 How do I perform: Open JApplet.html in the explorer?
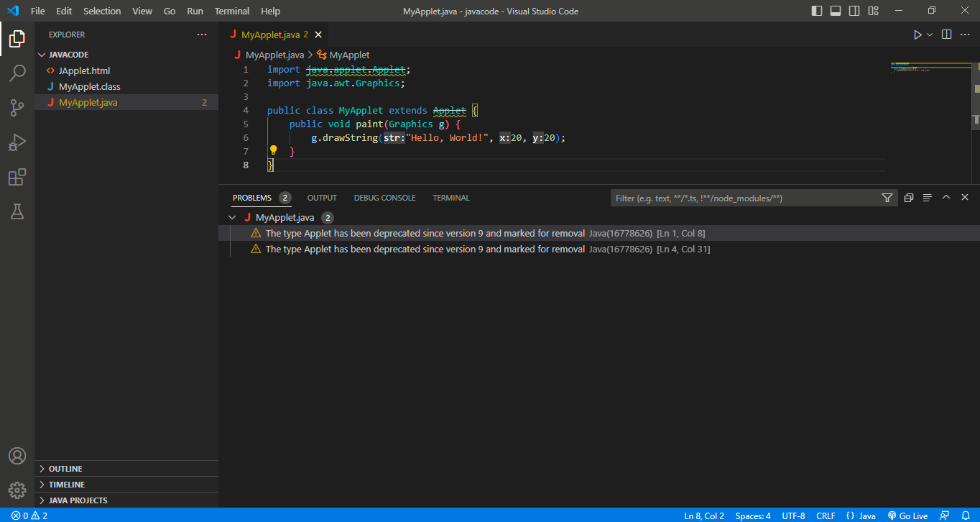coord(126,70)
